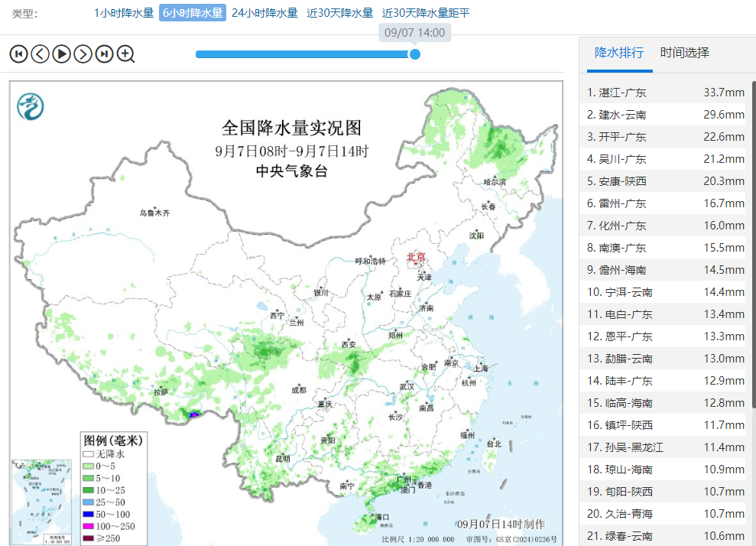
Task: Click the weather service logo on map
Action: tap(31, 106)
